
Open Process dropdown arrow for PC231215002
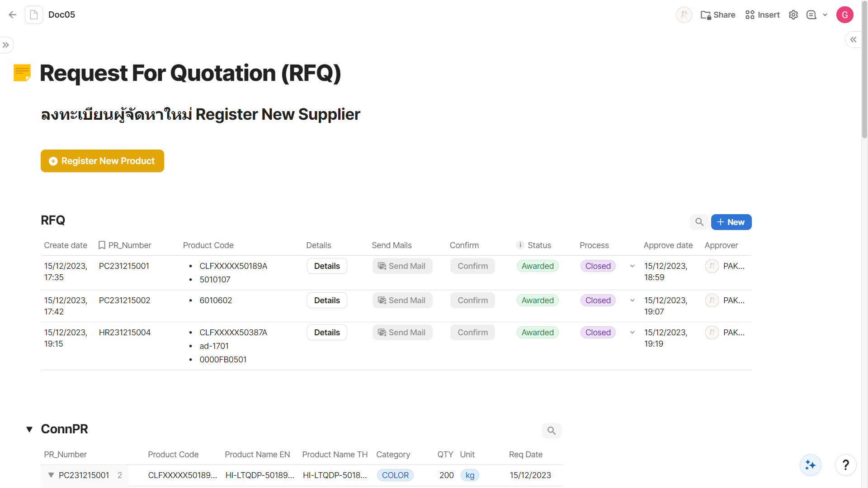[x=632, y=300]
